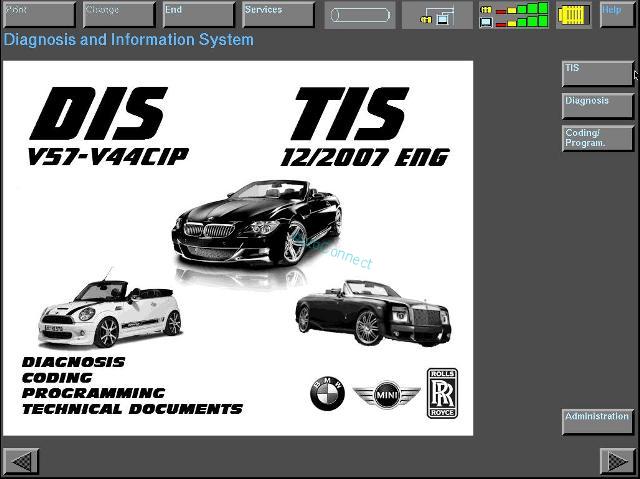Open the Services menu button
640x479 pixels.
click(279, 15)
